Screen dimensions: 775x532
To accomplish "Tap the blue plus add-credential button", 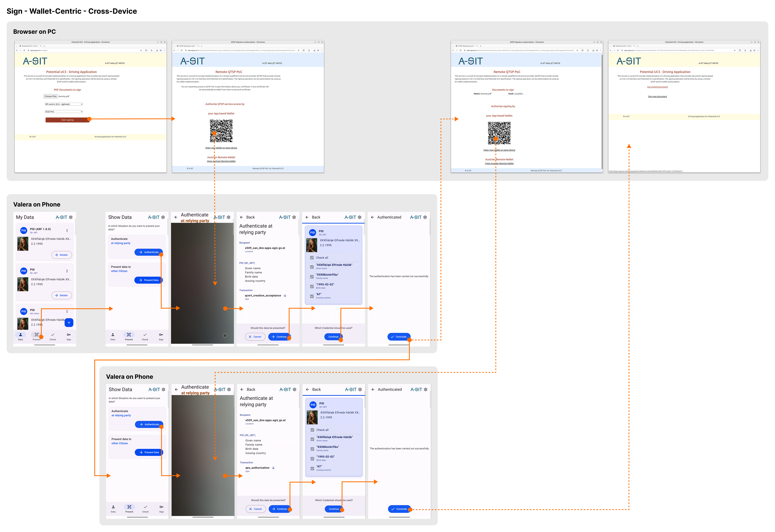I will 69,322.
